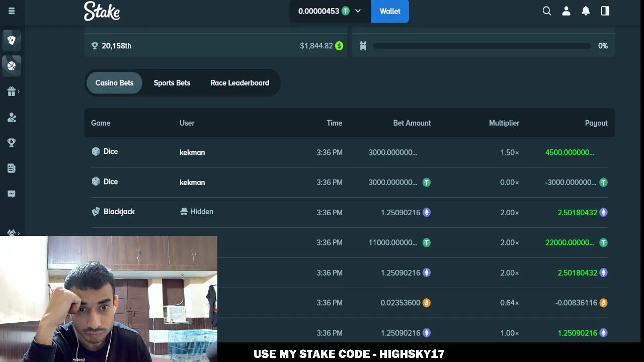Open the Sports section from the basketball icon
The height and width of the screenshot is (362, 644).
click(12, 65)
